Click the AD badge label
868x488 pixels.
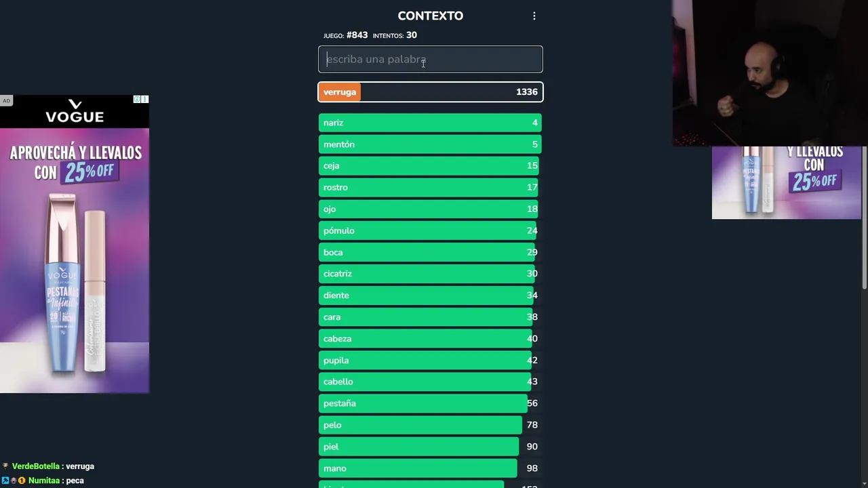click(x=6, y=101)
